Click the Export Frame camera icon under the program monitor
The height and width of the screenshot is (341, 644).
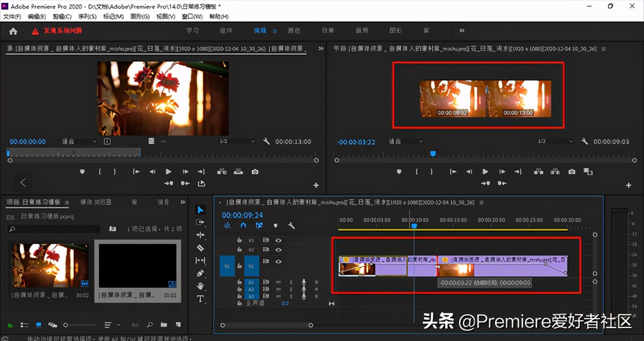pos(571,171)
